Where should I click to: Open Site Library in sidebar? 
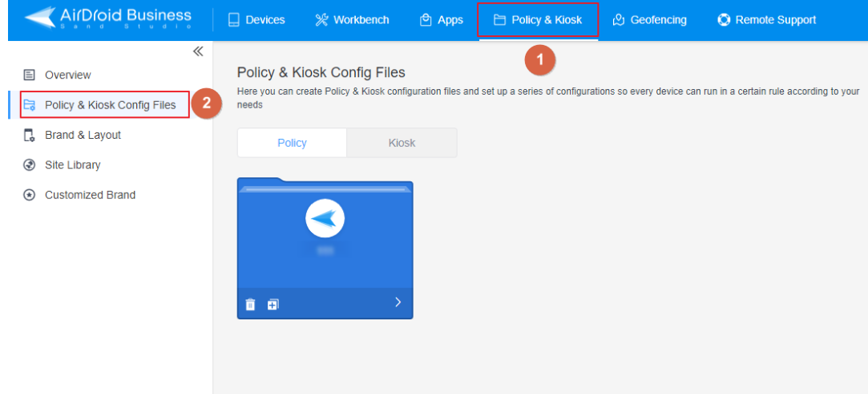tap(62, 165)
